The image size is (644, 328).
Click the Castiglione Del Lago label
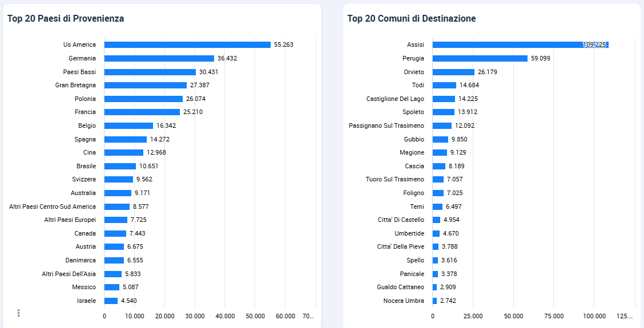[x=395, y=99]
